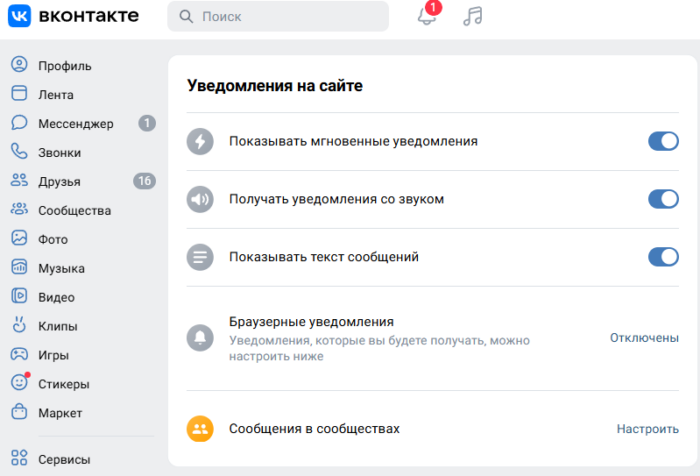This screenshot has width=700, height=476.
Task: Click the Музыка sidebar icon
Action: [x=19, y=267]
